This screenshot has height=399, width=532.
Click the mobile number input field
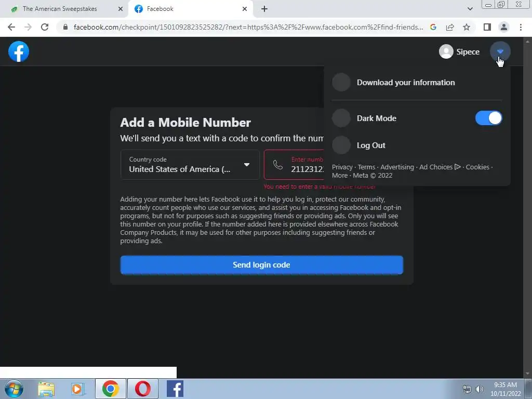click(294, 165)
